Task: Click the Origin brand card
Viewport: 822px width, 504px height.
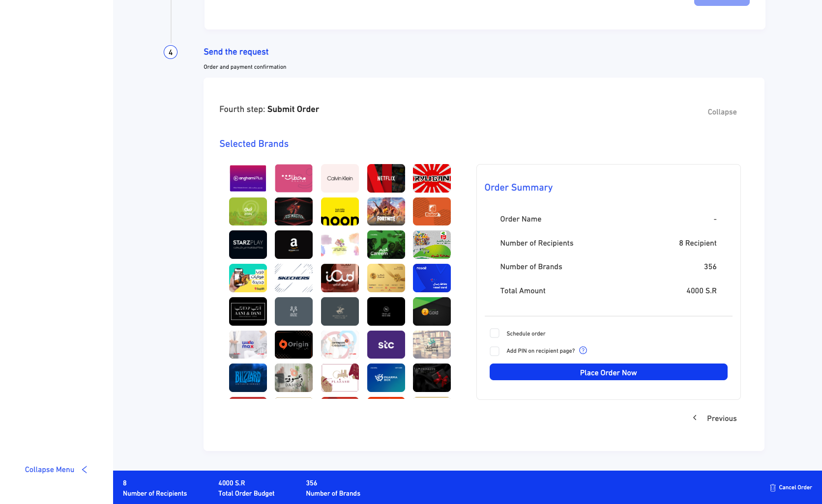Action: [x=294, y=345]
